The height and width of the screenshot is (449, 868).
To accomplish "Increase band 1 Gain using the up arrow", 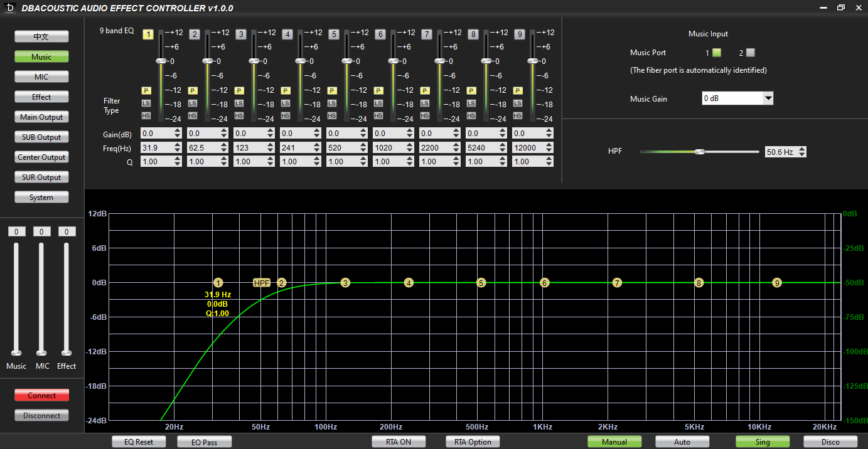I will (178, 131).
